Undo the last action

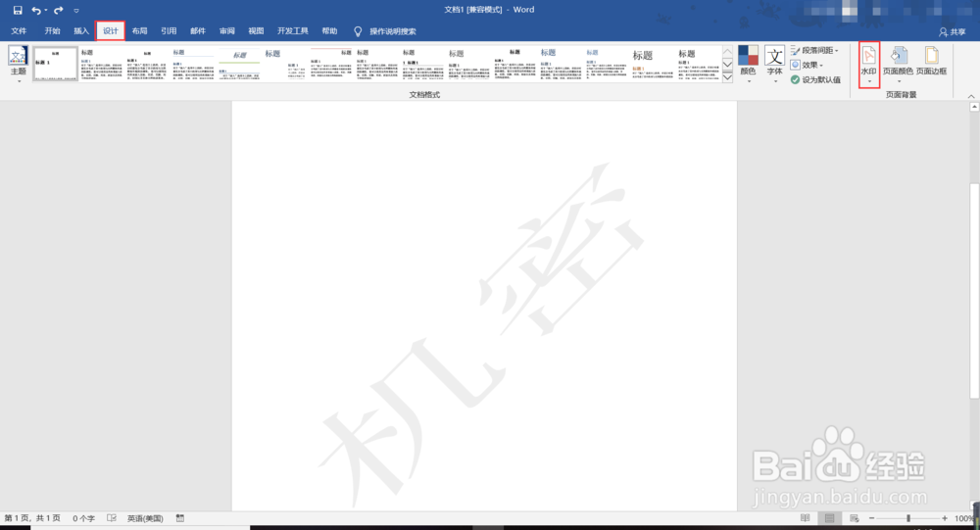point(35,10)
